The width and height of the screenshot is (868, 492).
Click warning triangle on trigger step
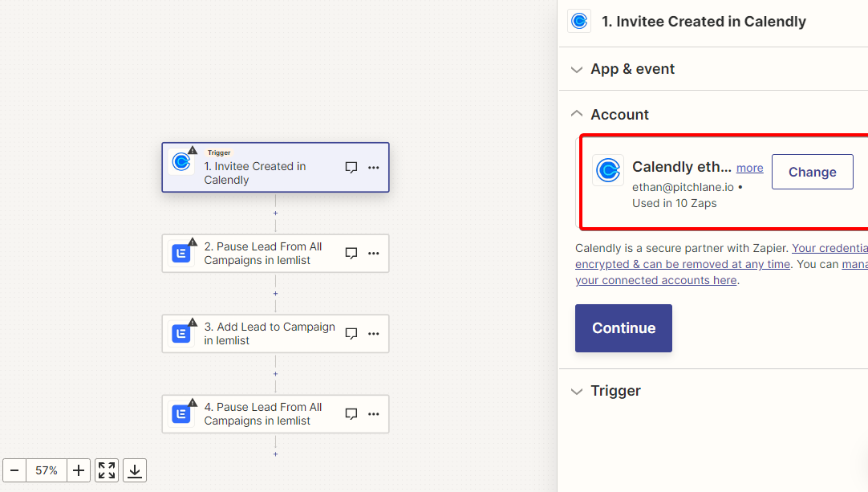[193, 150]
